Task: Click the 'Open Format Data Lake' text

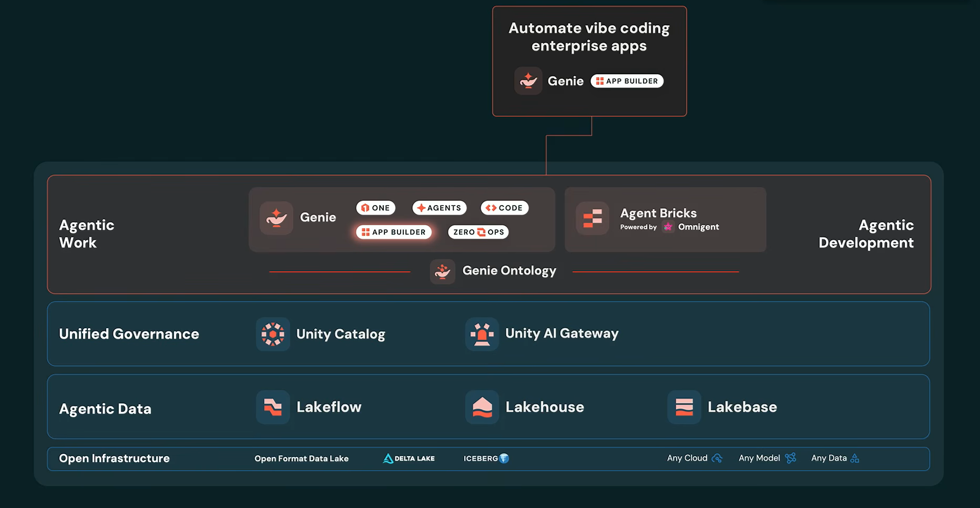Action: pos(301,459)
